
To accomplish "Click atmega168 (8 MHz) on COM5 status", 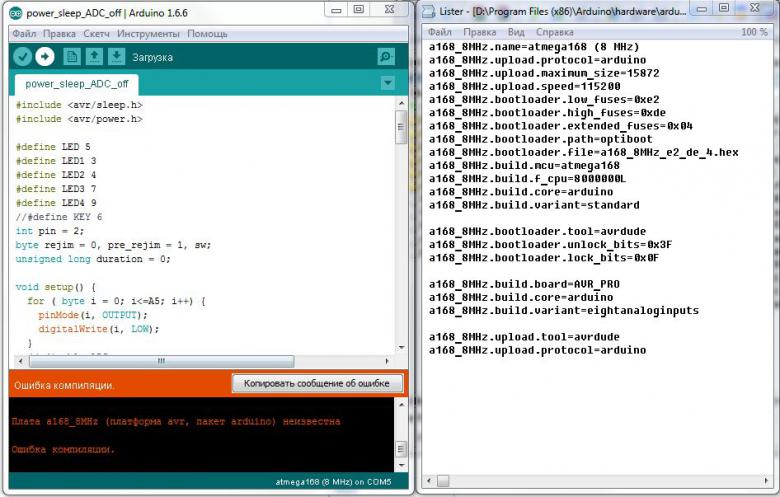I will [x=333, y=482].
